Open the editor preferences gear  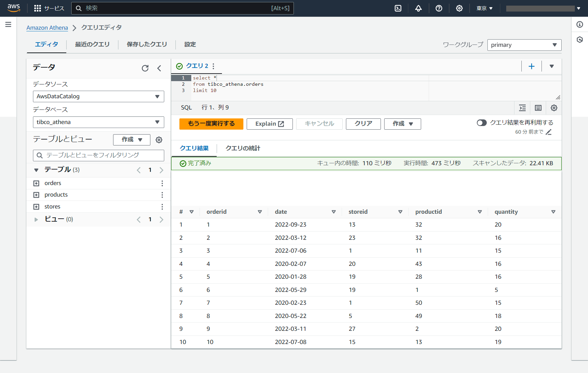click(x=554, y=108)
